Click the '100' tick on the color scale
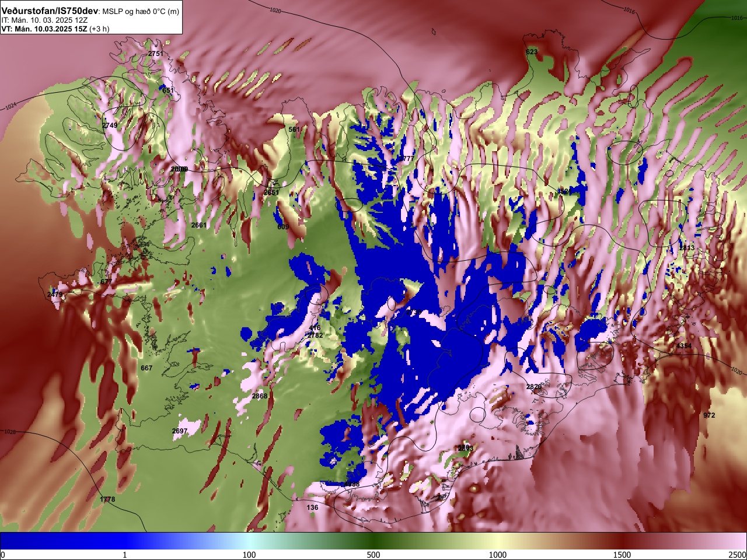747x560 pixels. [249, 555]
